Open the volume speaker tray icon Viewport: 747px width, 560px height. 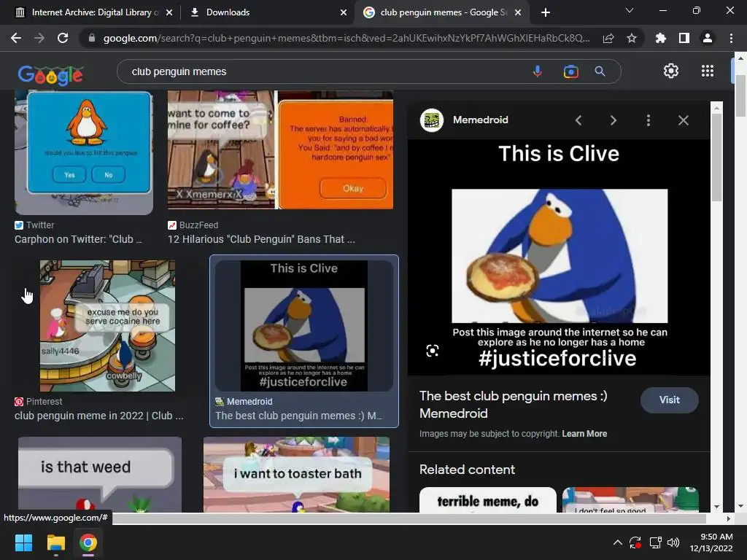coord(673,542)
